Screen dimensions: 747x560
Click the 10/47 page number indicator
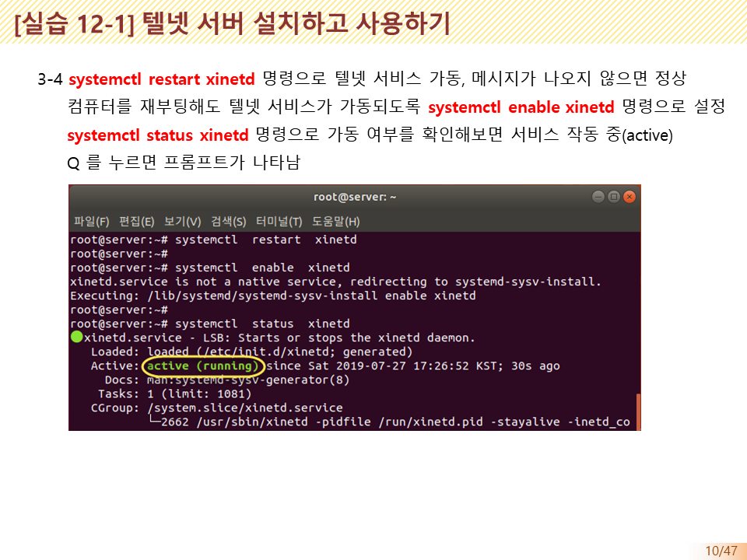click(721, 551)
